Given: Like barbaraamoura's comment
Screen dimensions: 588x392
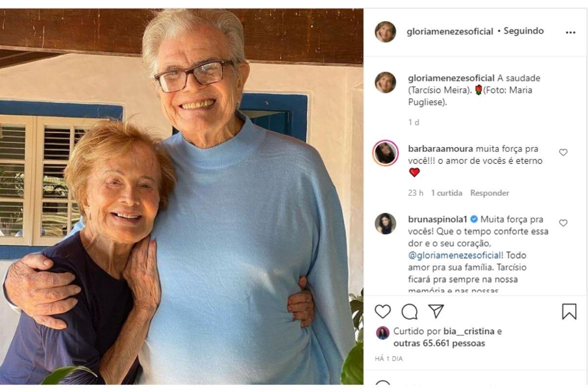Looking at the screenshot, I should pos(563,152).
